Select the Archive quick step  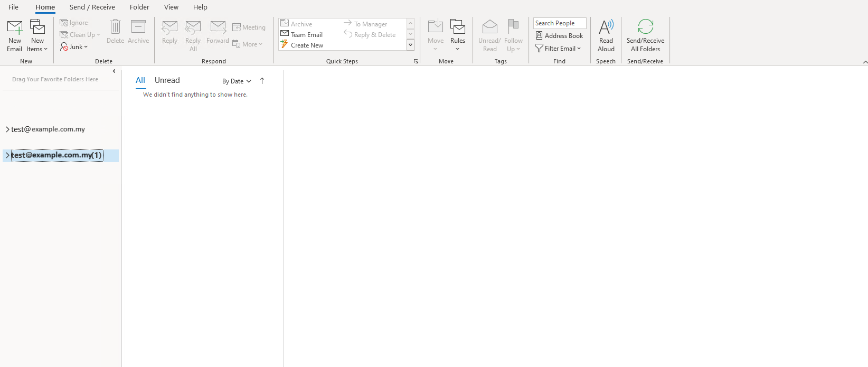coord(296,24)
